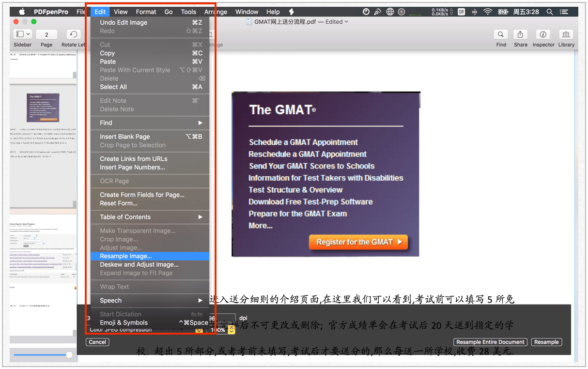Open the View menu

[x=121, y=12]
